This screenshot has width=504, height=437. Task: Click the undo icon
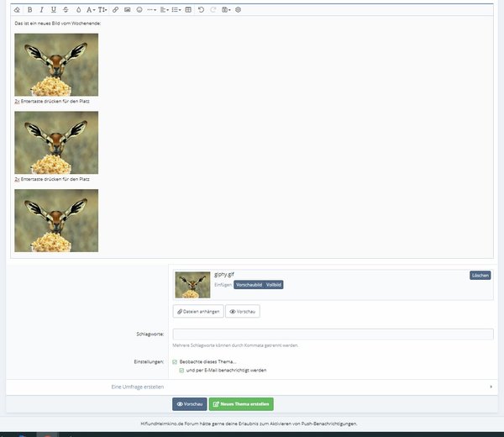201,9
